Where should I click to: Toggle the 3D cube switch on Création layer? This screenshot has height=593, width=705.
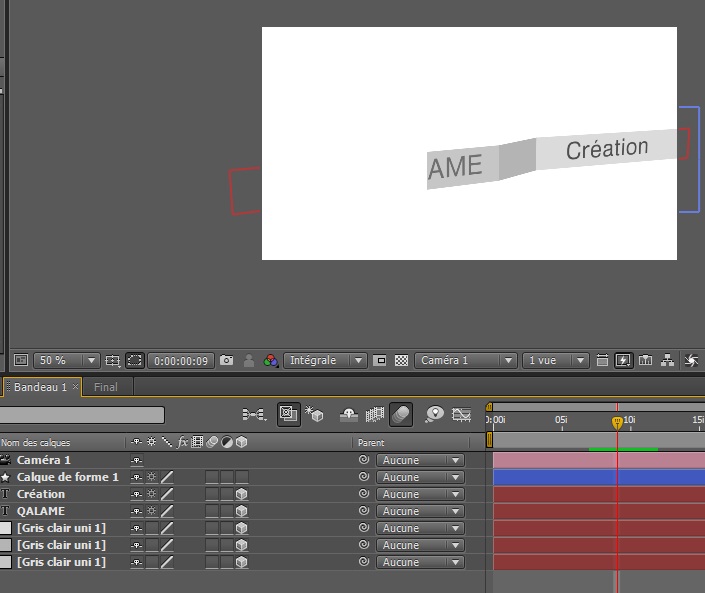point(241,494)
